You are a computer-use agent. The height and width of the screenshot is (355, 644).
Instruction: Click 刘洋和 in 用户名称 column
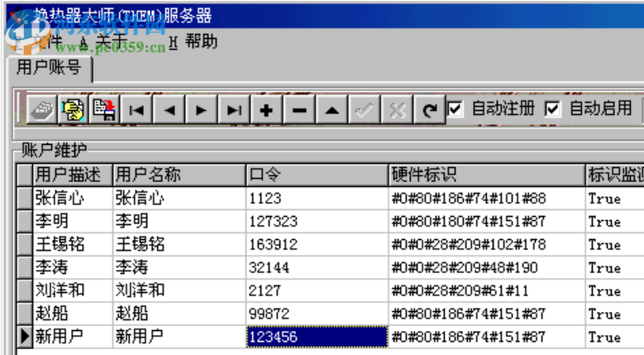coord(179,291)
